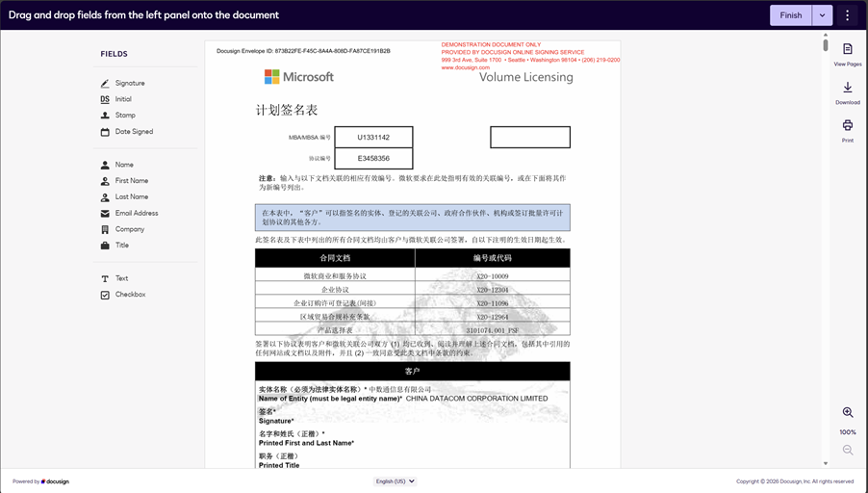Open the three-dot more options menu
The width and height of the screenshot is (868, 493).
click(x=847, y=15)
